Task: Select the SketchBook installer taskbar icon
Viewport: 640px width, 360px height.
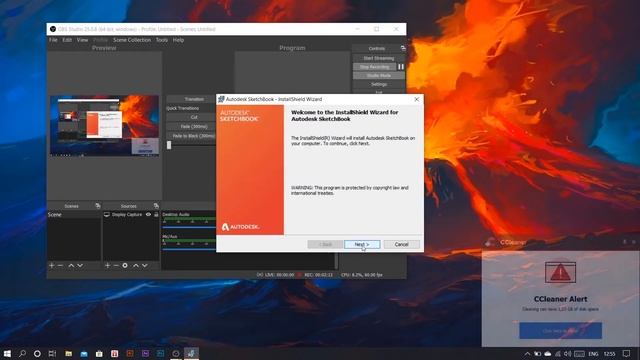Action: pyautogui.click(x=191, y=353)
